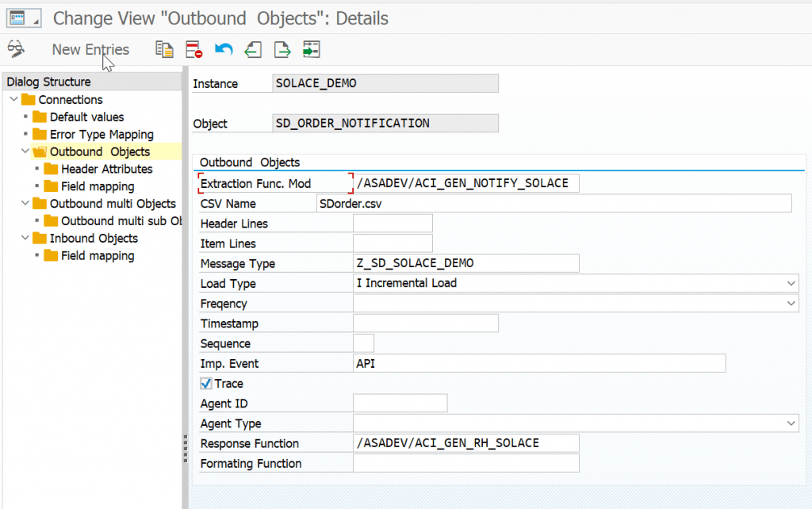The width and height of the screenshot is (812, 509).
Task: Open the Freqency dropdown
Action: pyautogui.click(x=791, y=303)
